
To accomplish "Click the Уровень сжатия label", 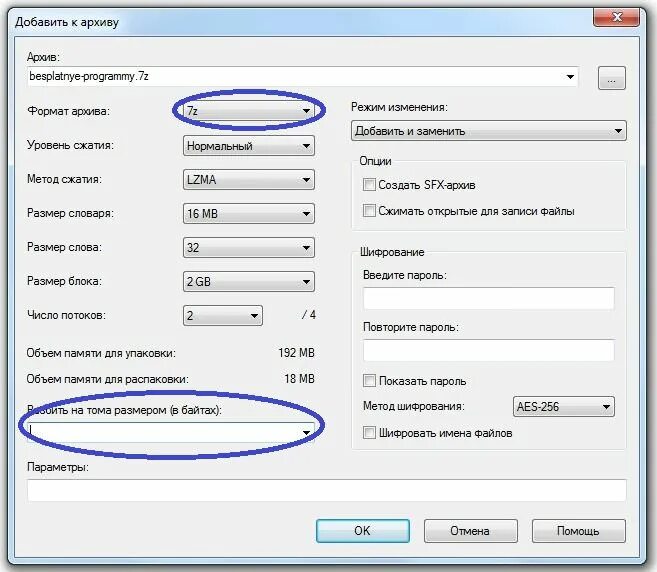I will point(70,145).
